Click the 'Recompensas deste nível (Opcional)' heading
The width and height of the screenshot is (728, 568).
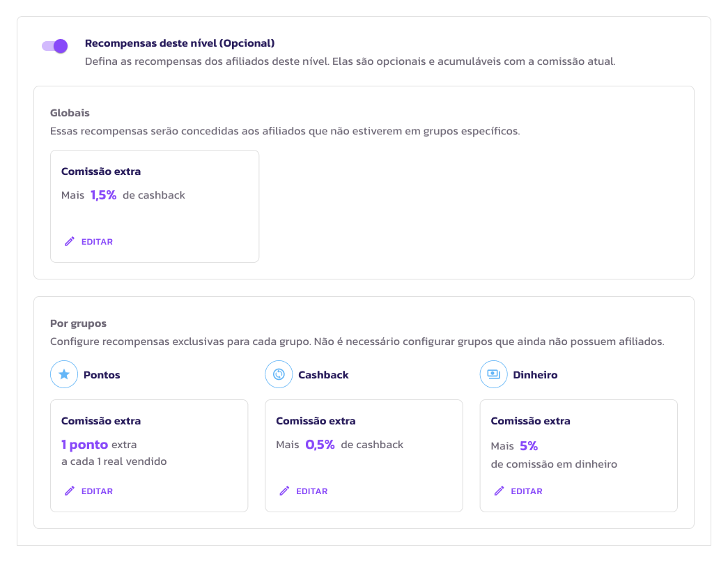[x=180, y=43]
